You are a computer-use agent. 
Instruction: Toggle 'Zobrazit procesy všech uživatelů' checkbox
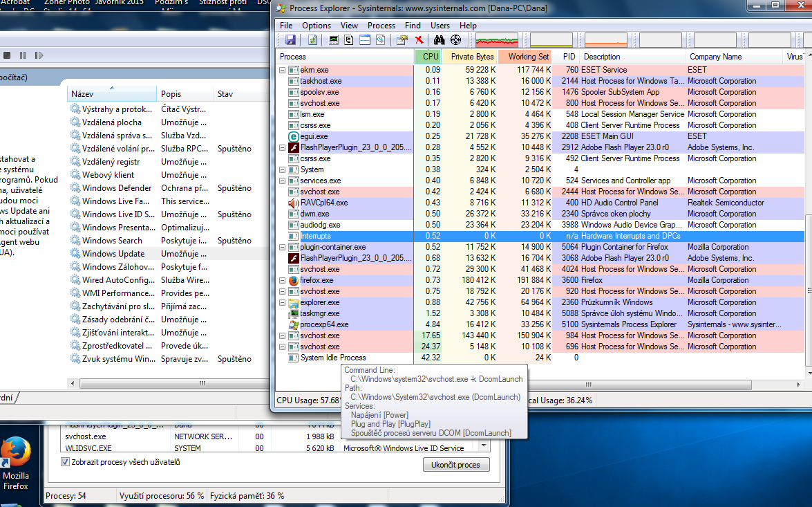(66, 462)
